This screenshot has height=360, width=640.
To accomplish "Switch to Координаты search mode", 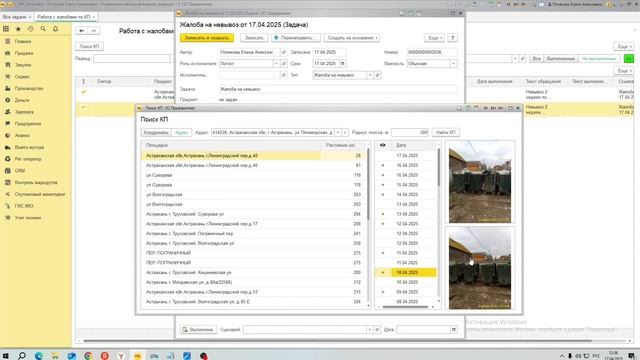I will click(156, 133).
